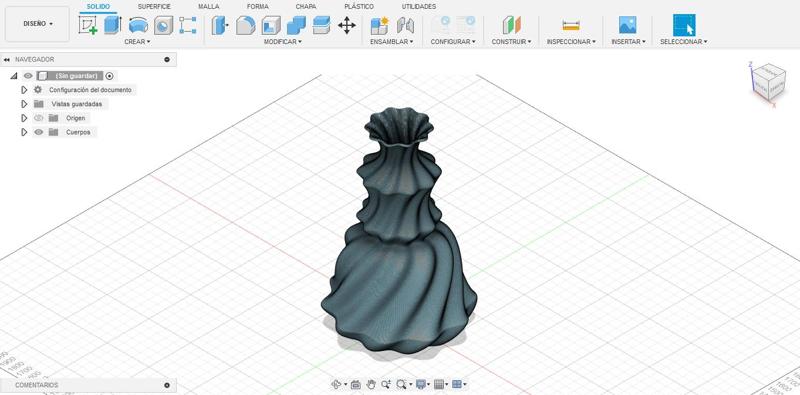
Task: Toggle visibility eye of Sin guardar component
Action: click(x=28, y=76)
